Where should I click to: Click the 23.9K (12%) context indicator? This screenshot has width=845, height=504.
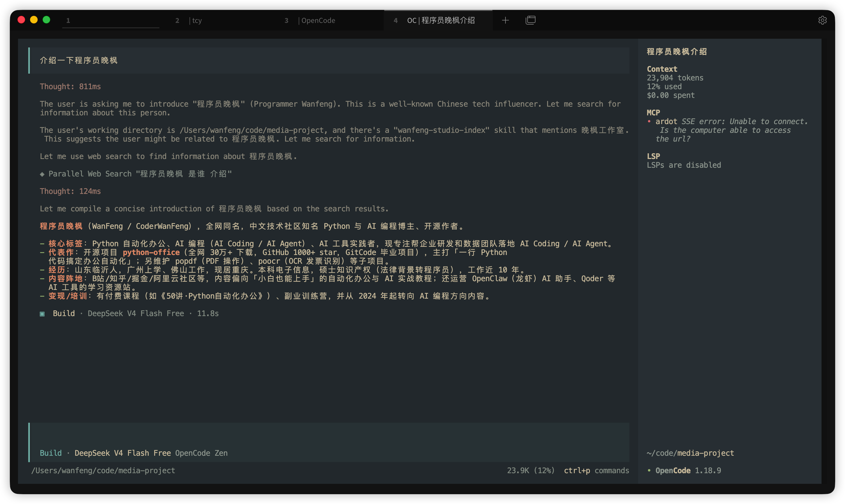(x=531, y=470)
